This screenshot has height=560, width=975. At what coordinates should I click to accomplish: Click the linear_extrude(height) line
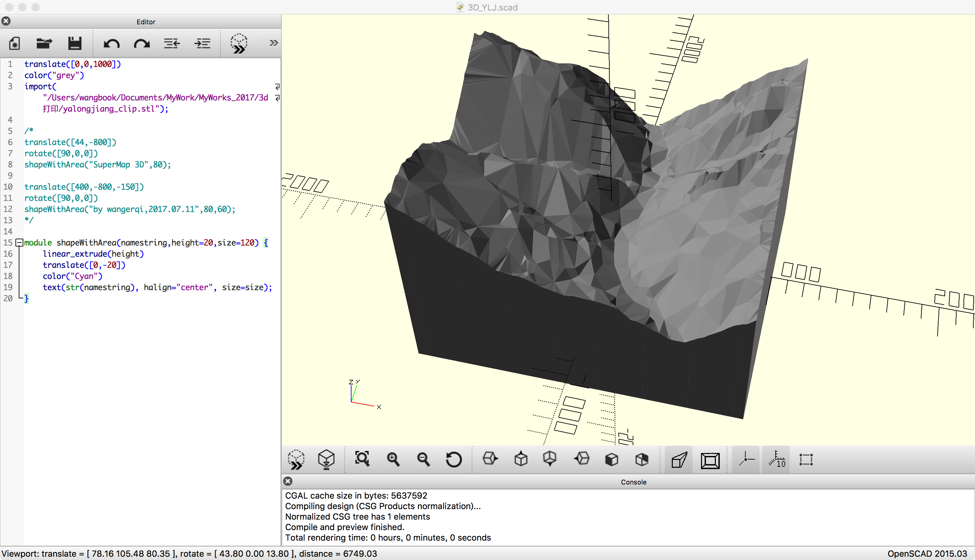(93, 254)
